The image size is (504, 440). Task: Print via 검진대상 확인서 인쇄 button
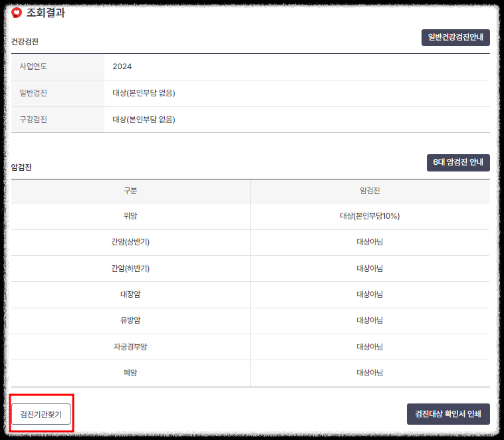[x=448, y=414]
